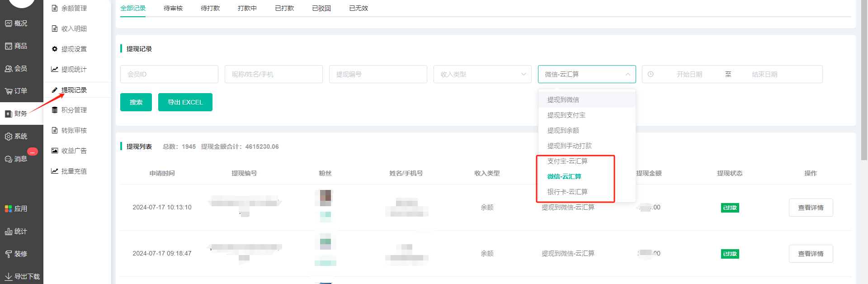Click the 统计 statistics chart icon
The width and height of the screenshot is (868, 284).
[9, 232]
